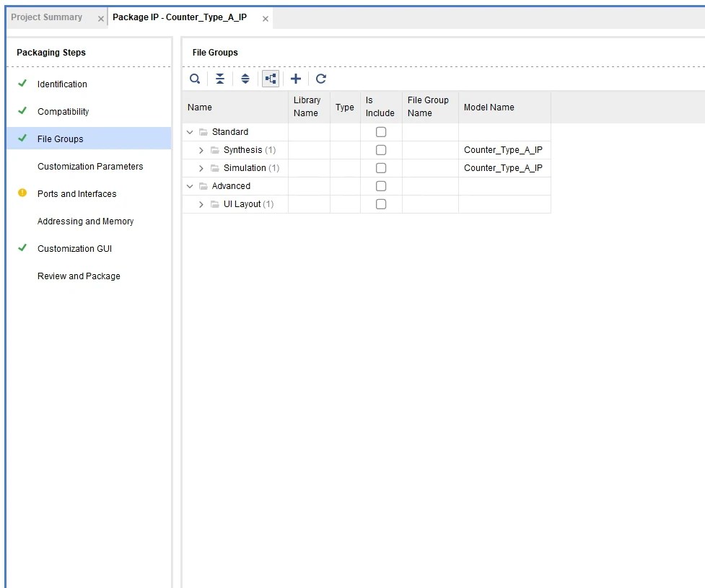The height and width of the screenshot is (588, 705).
Task: Toggle the Is Include checkbox for Advanced
Action: pyautogui.click(x=381, y=185)
